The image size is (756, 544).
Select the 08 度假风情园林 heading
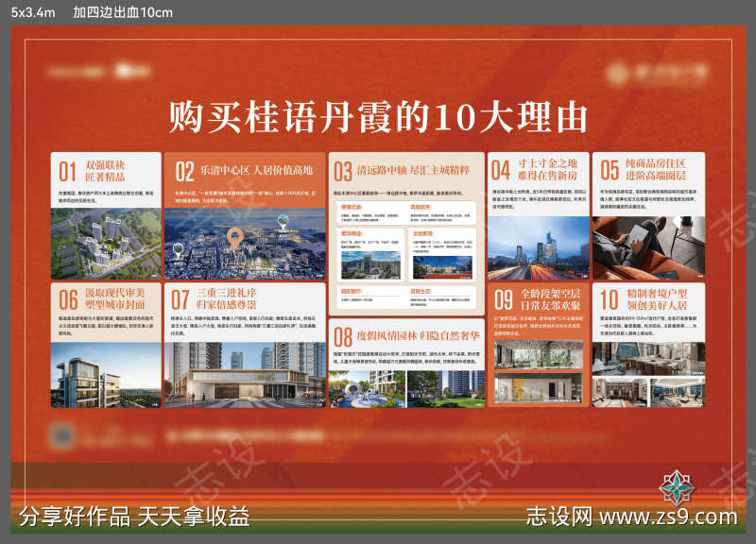point(406,336)
